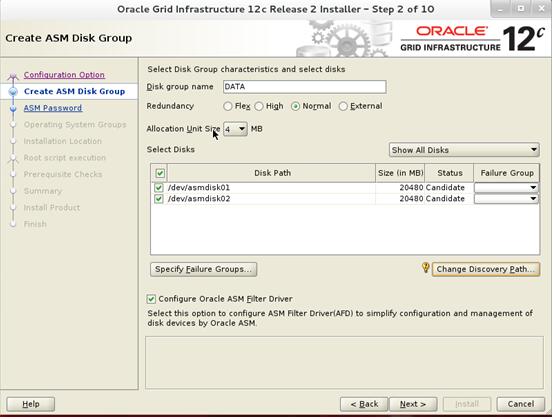Go to Configuration Option step
Image resolution: width=553 pixels, height=419 pixels.
pyautogui.click(x=64, y=75)
